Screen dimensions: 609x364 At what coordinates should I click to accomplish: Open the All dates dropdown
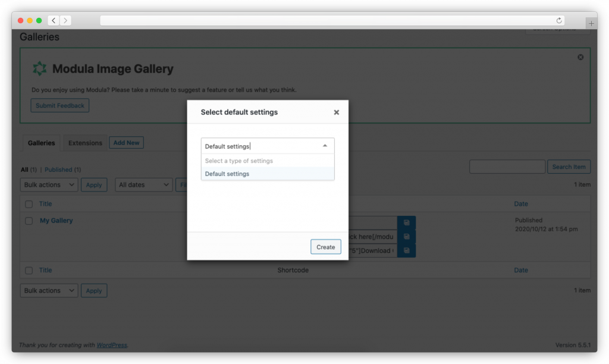coord(143,184)
